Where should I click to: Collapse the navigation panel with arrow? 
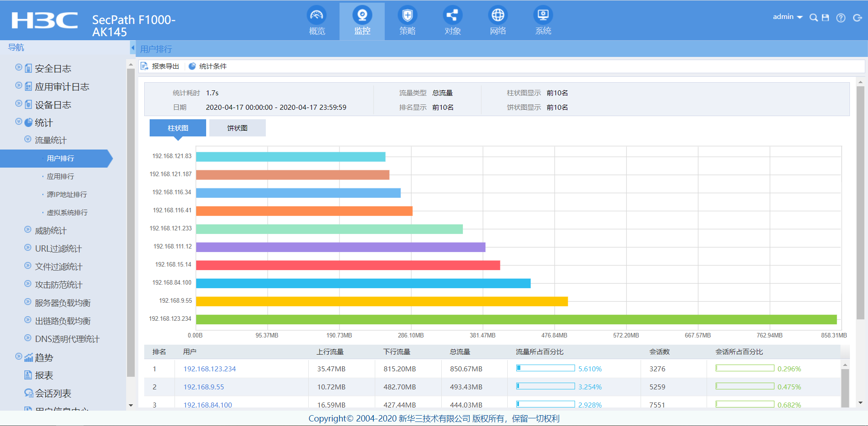click(132, 47)
